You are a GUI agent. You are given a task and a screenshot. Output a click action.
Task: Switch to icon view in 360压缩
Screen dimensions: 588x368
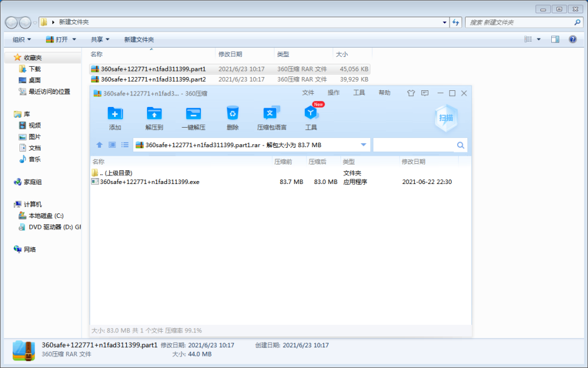coord(112,145)
